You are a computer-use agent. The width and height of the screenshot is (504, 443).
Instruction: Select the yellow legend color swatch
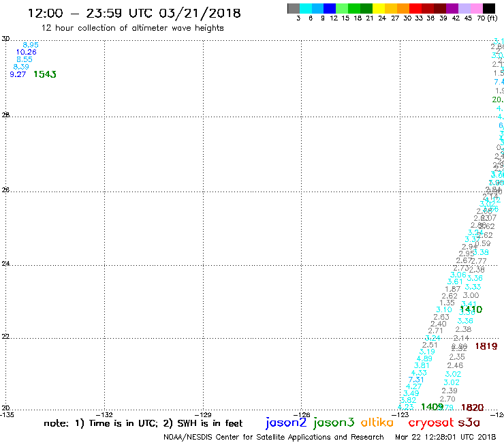[379, 8]
